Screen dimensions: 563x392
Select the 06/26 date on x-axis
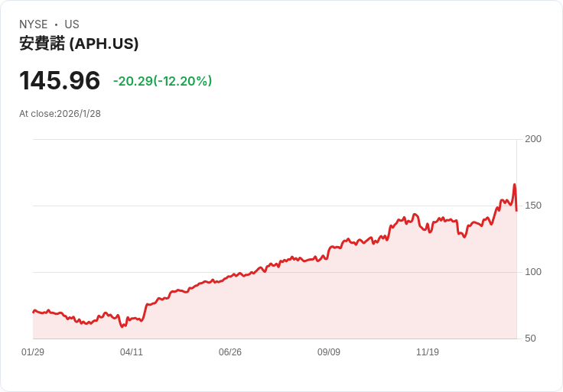coord(230,352)
